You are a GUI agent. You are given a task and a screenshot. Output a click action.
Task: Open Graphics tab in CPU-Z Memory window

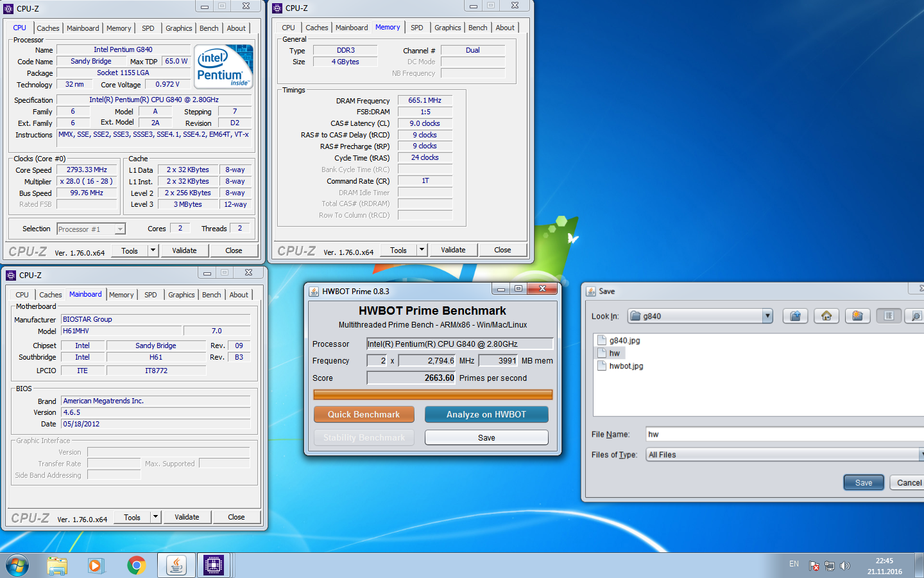click(448, 28)
